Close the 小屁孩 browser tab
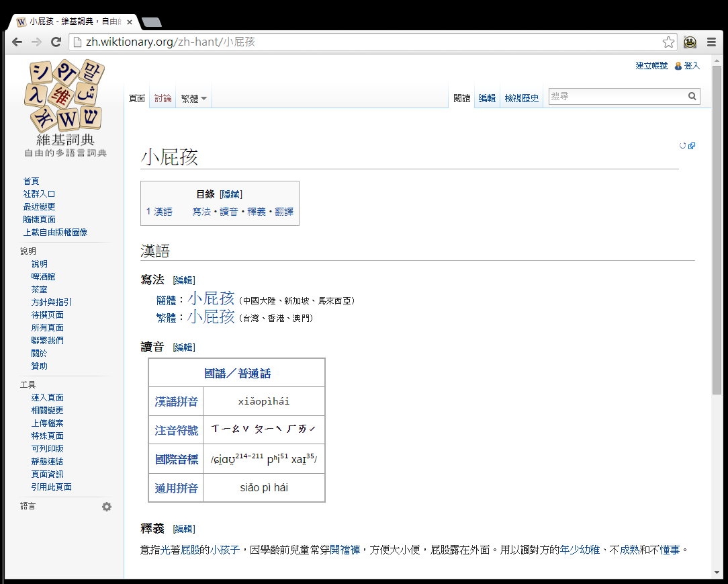Screen dimensions: 728x584 130,22
